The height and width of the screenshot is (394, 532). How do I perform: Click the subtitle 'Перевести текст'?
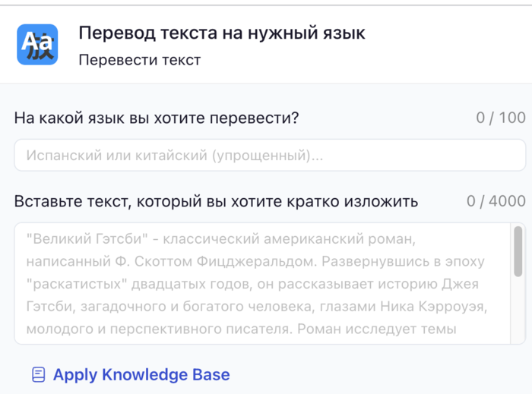pyautogui.click(x=140, y=60)
